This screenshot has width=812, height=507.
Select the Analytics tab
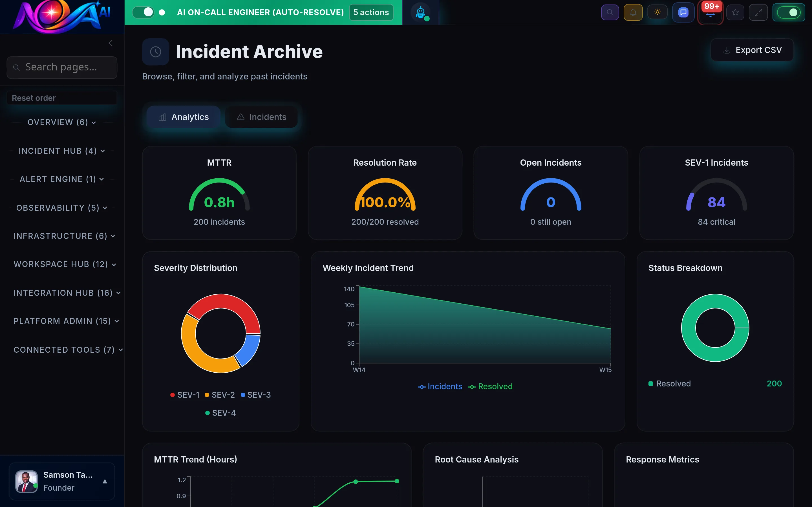[184, 117]
